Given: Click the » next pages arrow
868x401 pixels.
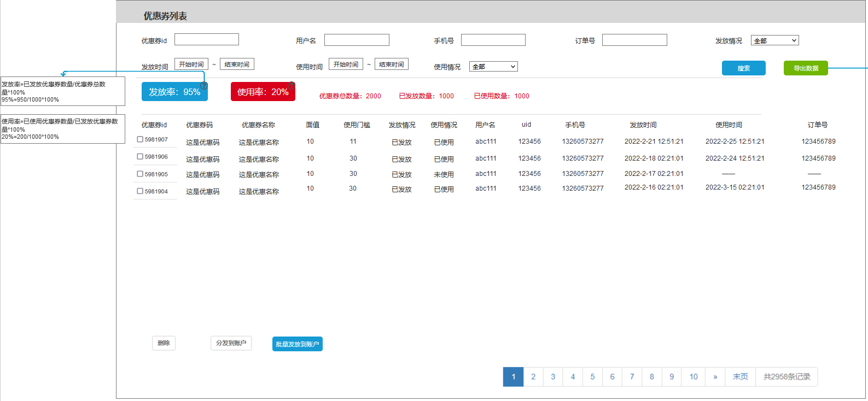Looking at the screenshot, I should (x=715, y=377).
